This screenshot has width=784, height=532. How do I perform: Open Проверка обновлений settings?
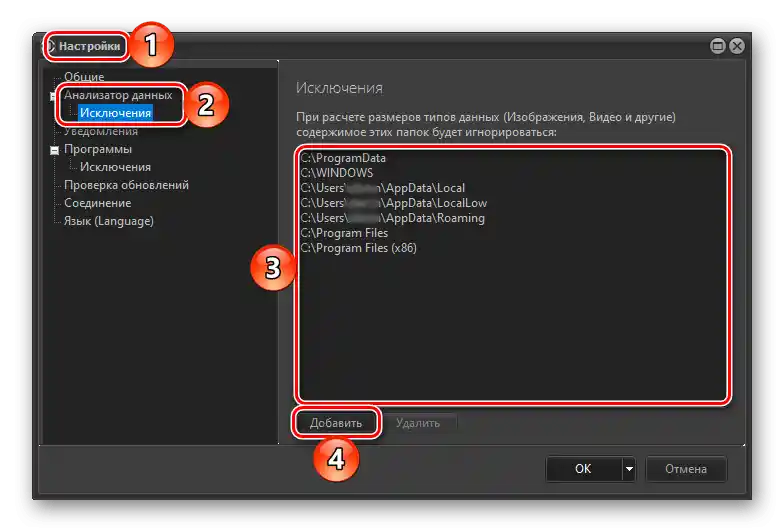click(x=126, y=185)
